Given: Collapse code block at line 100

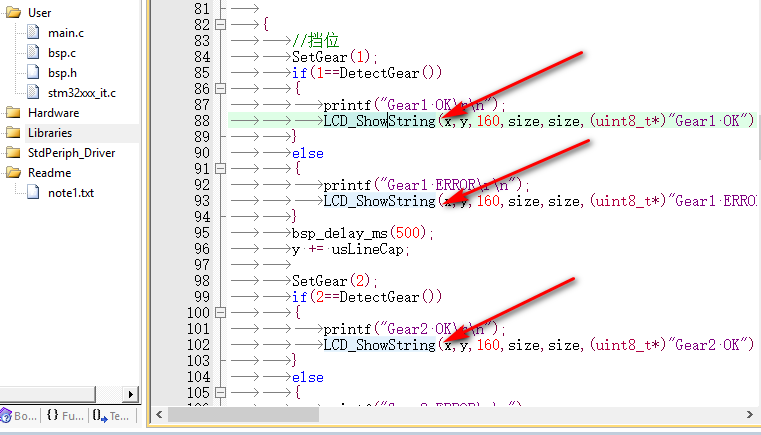Looking at the screenshot, I should [x=220, y=313].
